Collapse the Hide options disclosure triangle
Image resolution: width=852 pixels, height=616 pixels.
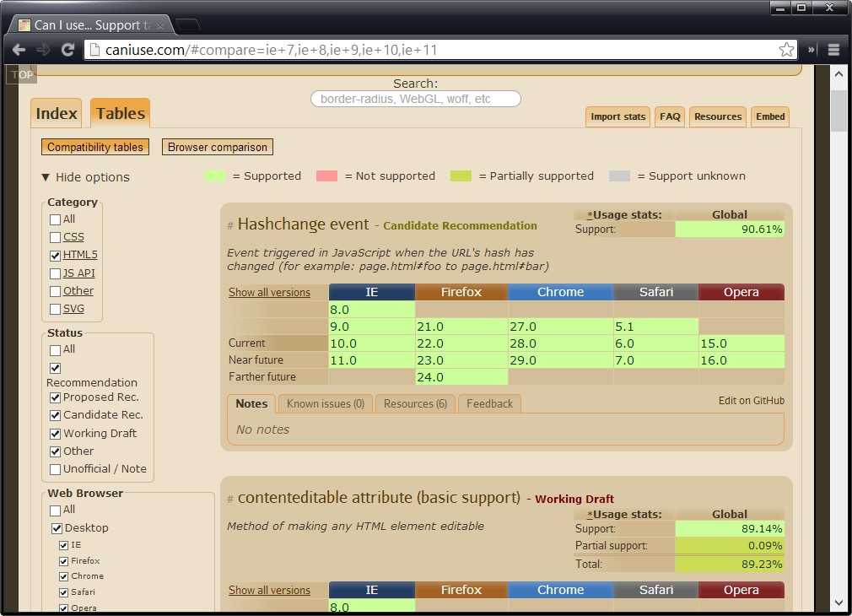click(x=46, y=177)
